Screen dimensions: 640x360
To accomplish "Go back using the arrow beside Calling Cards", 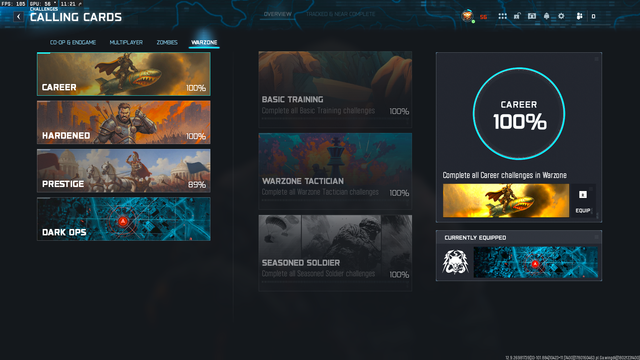I will [x=18, y=17].
